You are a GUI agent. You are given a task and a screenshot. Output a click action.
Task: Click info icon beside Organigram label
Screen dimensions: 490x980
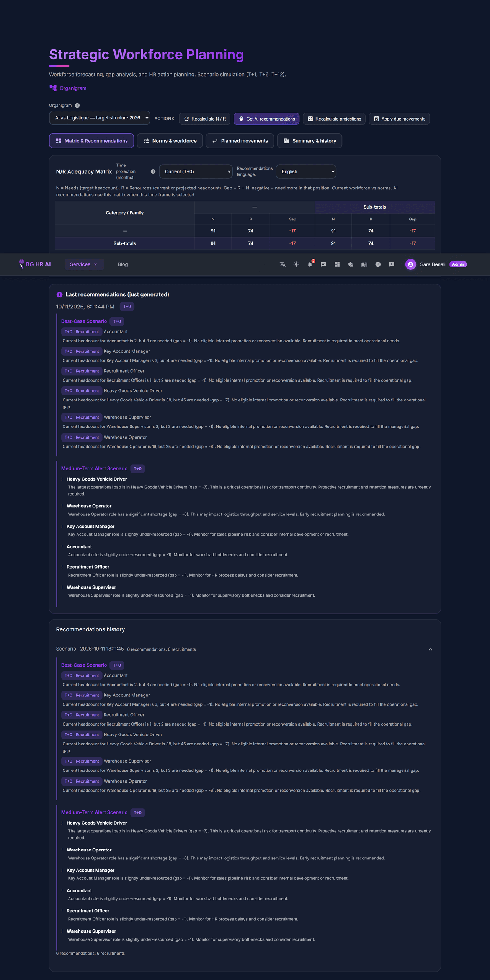pyautogui.click(x=77, y=106)
